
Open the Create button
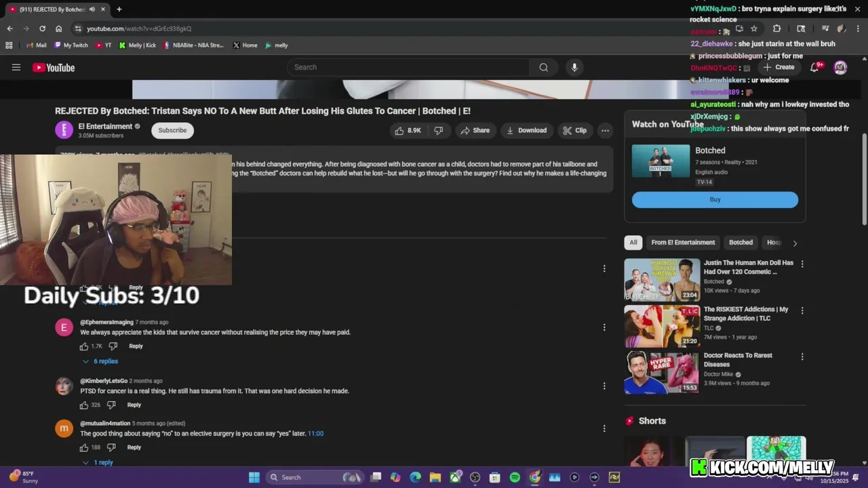point(778,67)
